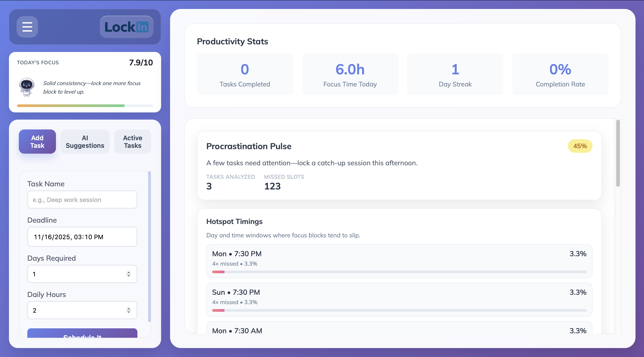
Task: Open the hamburger menu
Action: tap(27, 27)
